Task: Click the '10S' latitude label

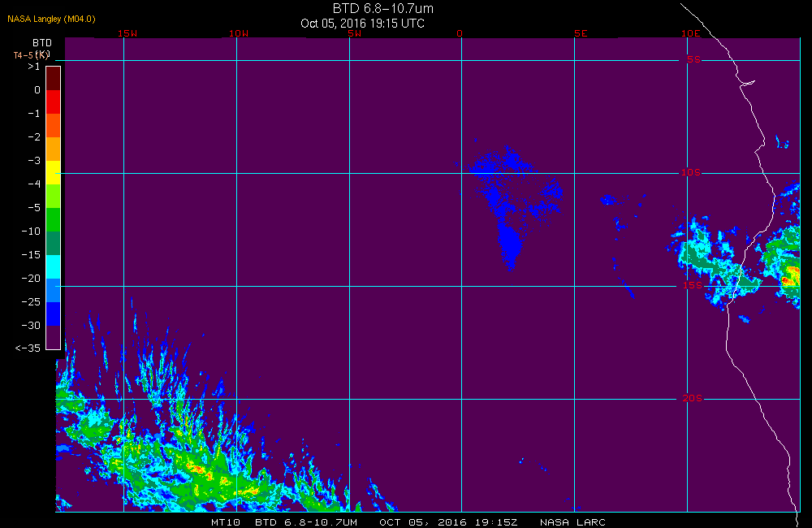Action: click(x=691, y=172)
